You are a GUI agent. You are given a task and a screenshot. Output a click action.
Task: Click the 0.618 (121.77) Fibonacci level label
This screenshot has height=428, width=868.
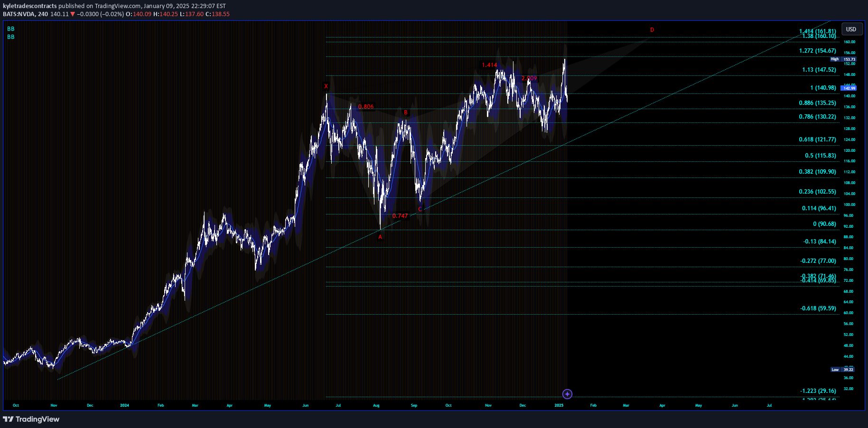point(817,140)
